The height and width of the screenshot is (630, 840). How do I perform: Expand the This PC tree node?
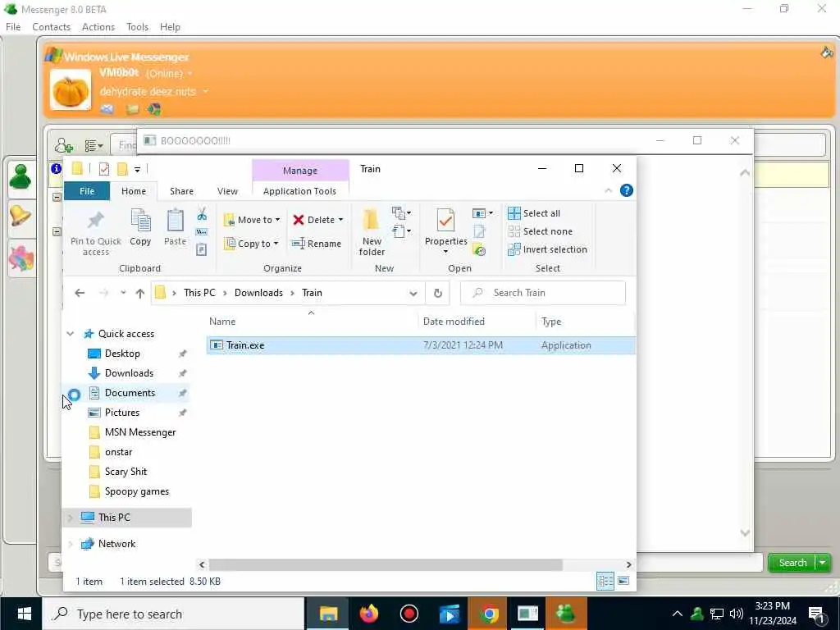[71, 518]
